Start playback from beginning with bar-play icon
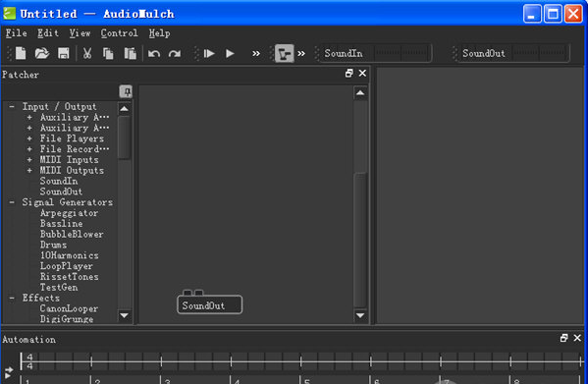Viewport: 588px width, 384px height. (209, 54)
